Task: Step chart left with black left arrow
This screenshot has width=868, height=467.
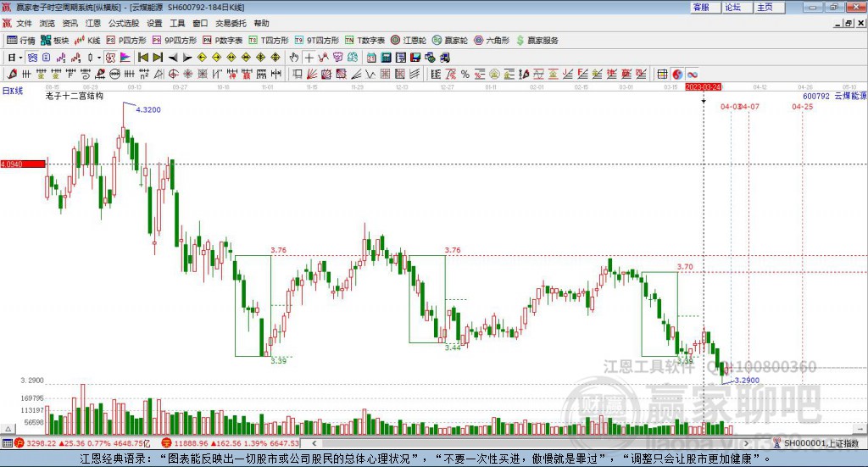Action: 173,58
